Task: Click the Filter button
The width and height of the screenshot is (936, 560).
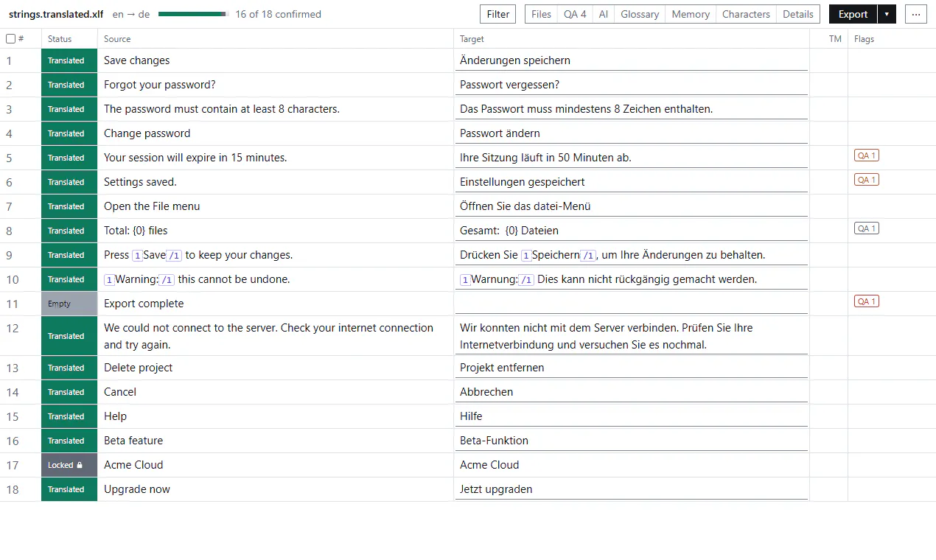Action: [498, 14]
